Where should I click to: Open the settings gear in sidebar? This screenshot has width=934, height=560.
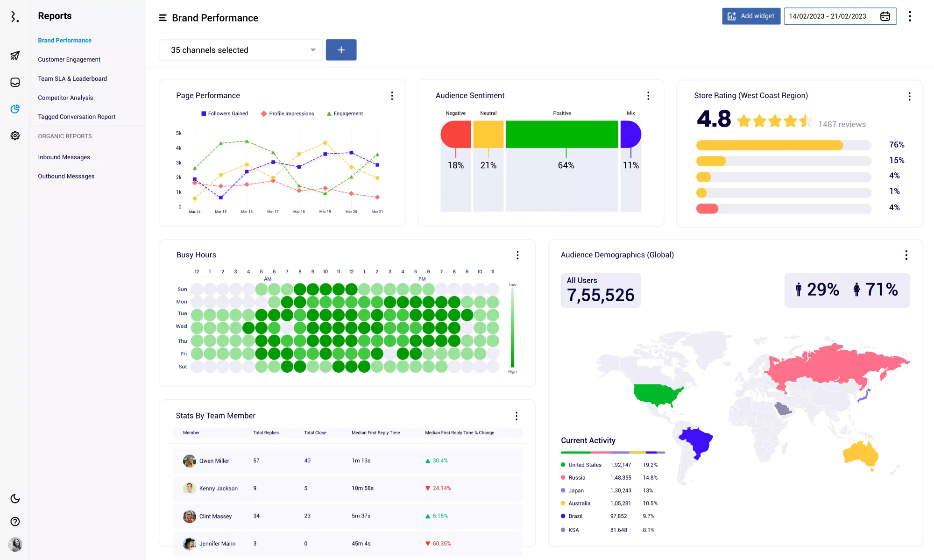point(15,135)
